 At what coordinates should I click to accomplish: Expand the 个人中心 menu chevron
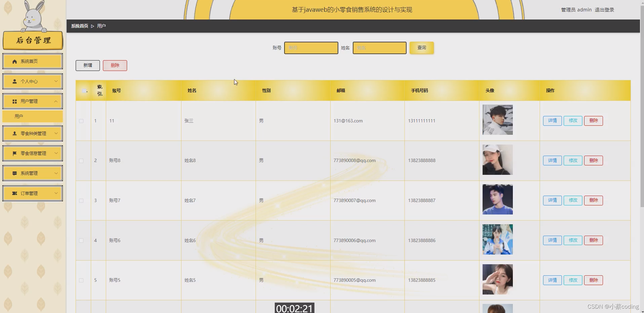(x=56, y=81)
